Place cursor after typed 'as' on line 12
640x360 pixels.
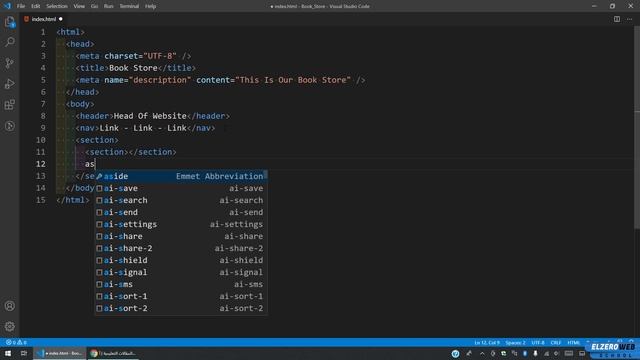click(x=95, y=164)
